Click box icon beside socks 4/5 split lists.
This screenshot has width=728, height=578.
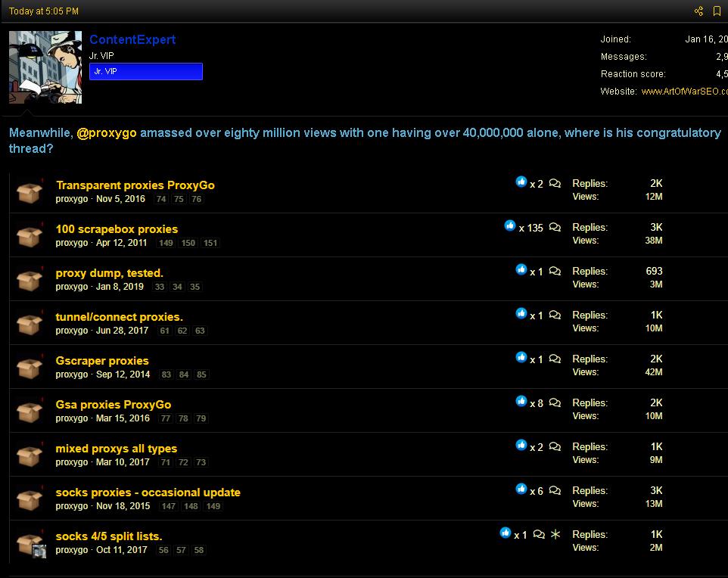(30, 543)
